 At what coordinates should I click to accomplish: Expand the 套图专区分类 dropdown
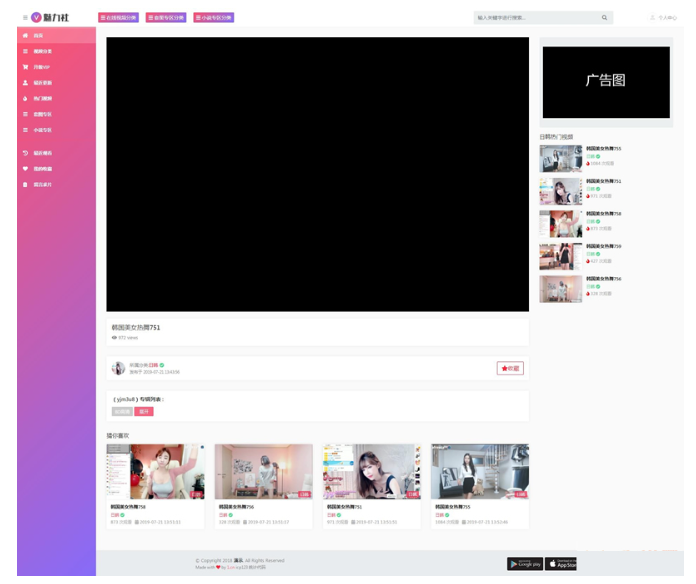click(166, 17)
